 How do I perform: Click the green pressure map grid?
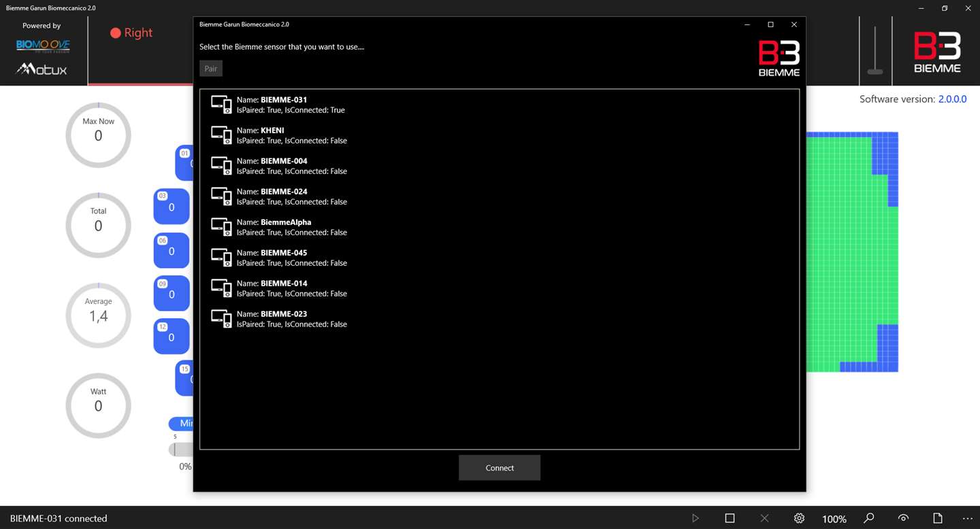pyautogui.click(x=852, y=252)
